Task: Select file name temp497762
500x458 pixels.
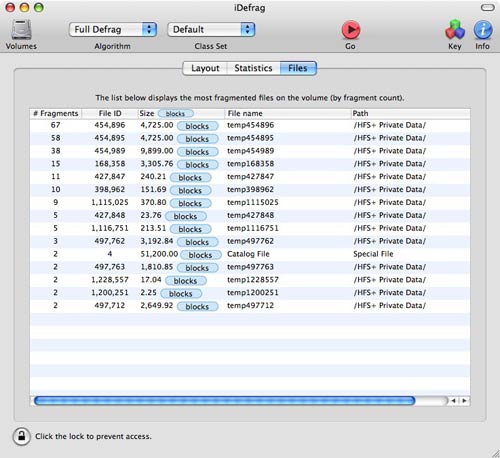Action: pos(250,241)
